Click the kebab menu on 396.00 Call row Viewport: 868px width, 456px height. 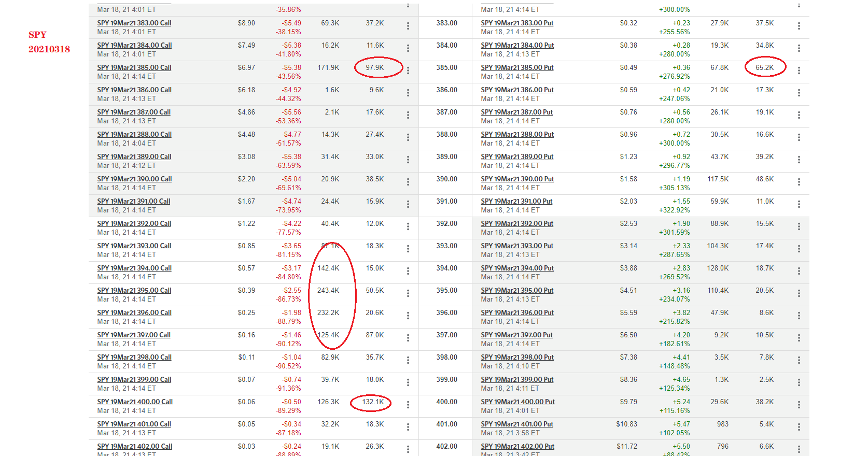click(x=408, y=316)
